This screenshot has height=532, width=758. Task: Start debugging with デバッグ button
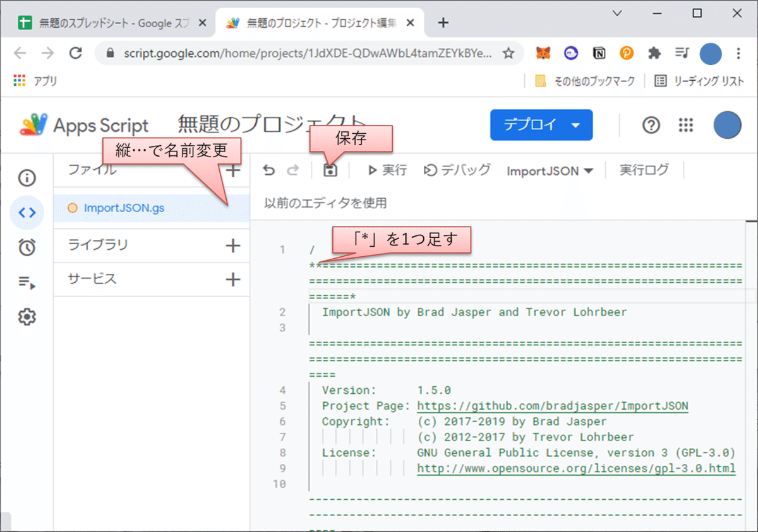pos(457,170)
